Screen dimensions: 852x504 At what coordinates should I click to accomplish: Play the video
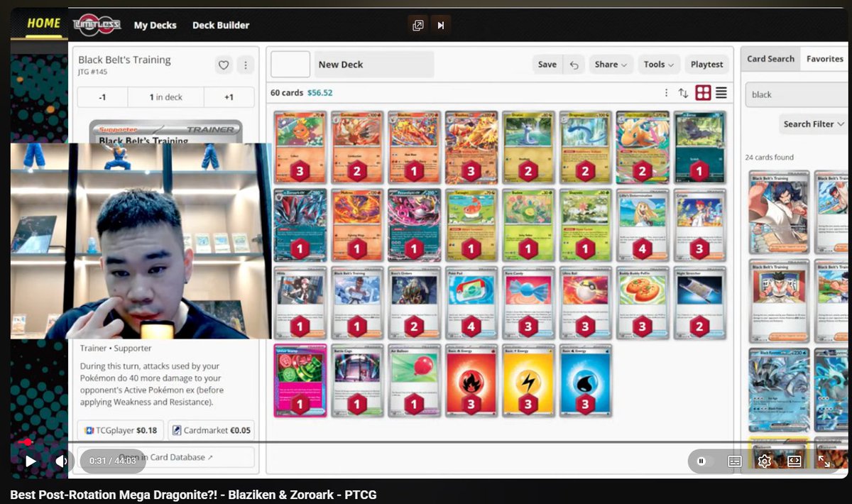tap(31, 461)
